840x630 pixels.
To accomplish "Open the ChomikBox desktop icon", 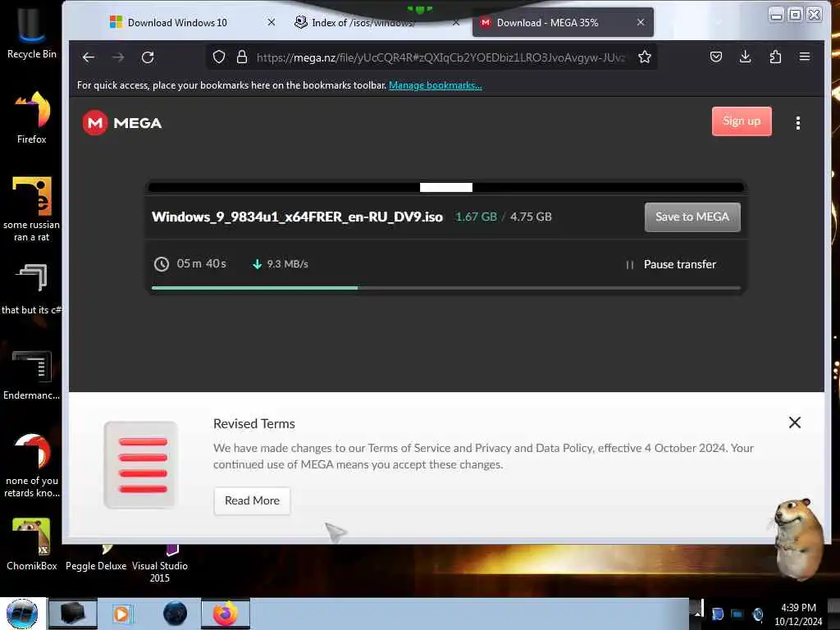I will pyautogui.click(x=32, y=543).
